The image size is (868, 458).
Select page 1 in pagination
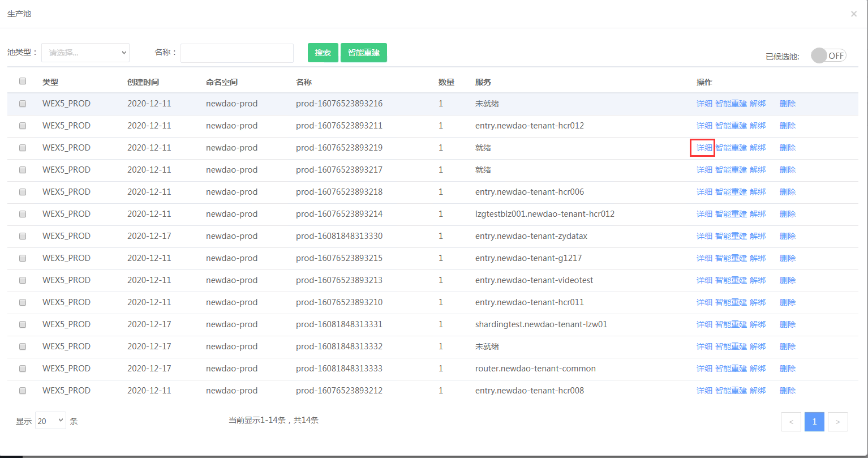(x=814, y=422)
